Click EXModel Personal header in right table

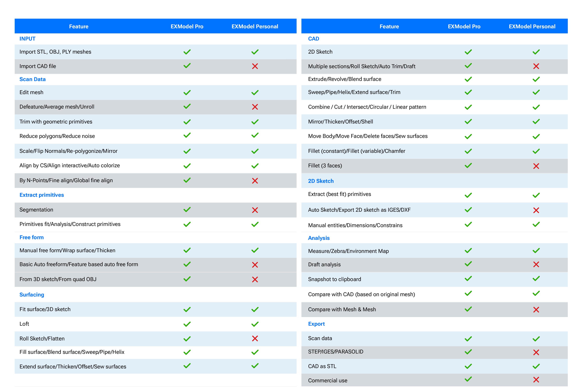(x=532, y=26)
